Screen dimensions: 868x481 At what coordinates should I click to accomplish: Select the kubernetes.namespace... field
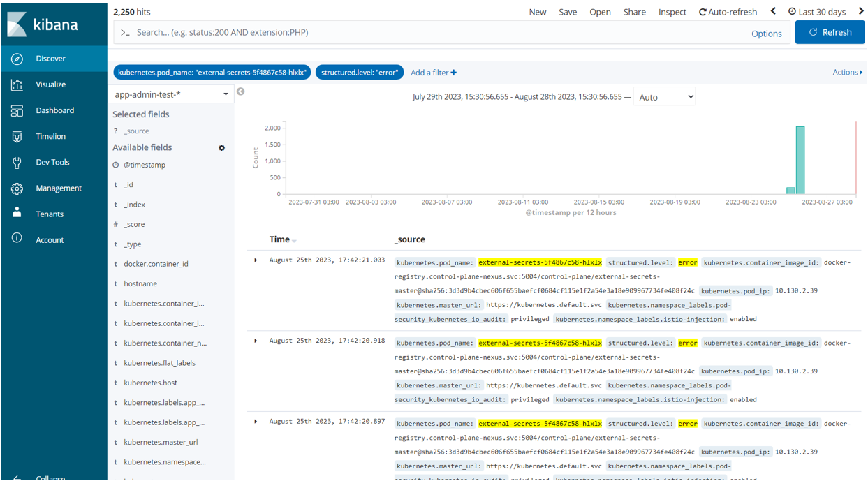[165, 462]
